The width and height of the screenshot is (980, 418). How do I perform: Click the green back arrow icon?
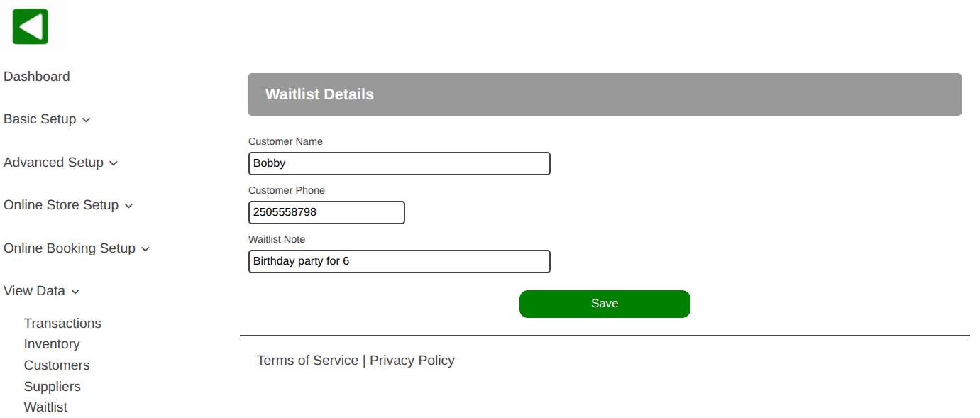click(x=31, y=27)
